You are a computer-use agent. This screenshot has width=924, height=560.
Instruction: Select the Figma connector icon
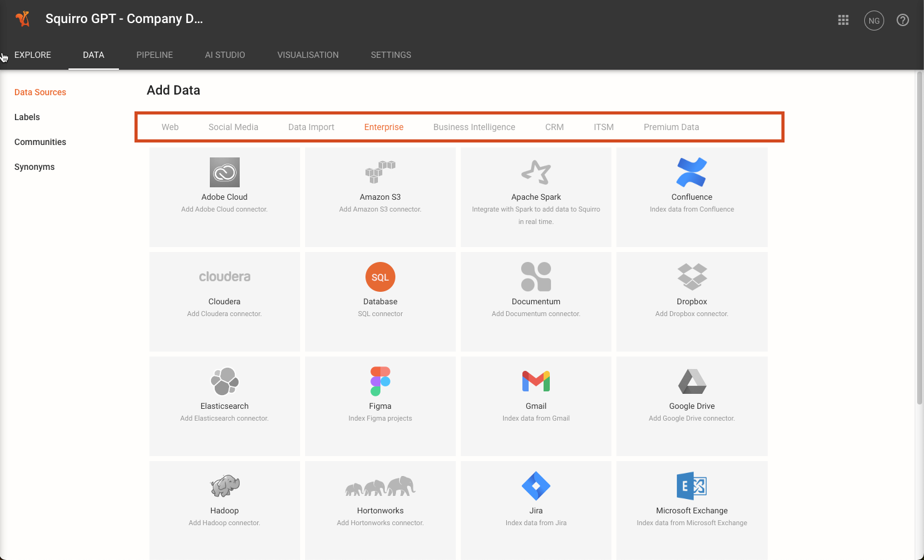(x=380, y=381)
